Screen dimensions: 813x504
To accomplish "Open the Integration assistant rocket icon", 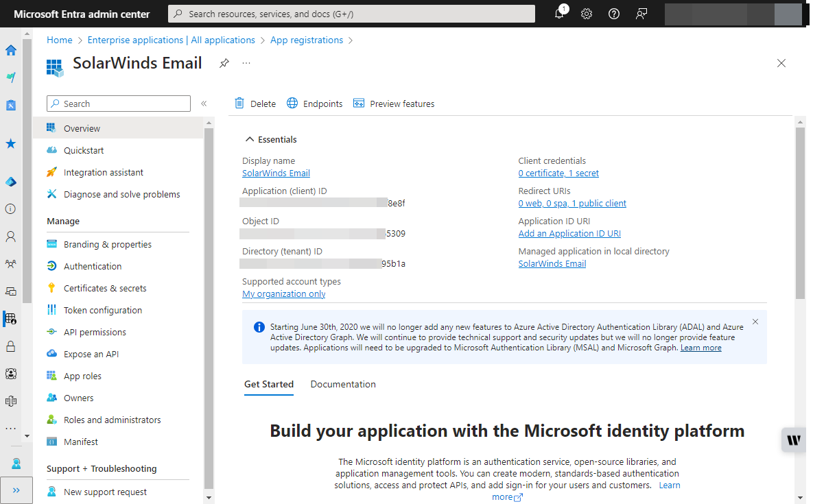I will click(x=51, y=172).
